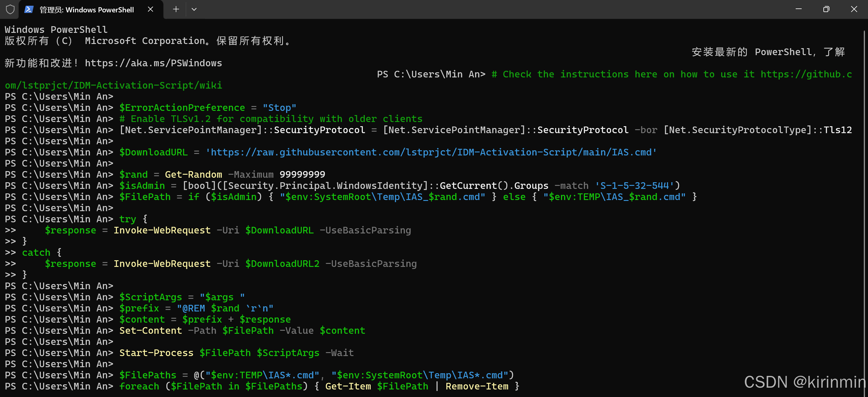Click the catch keyword

click(x=36, y=252)
